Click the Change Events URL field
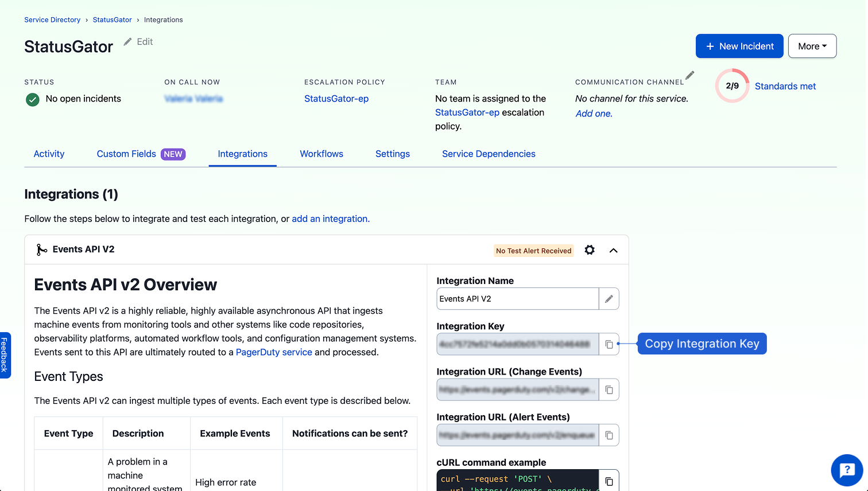 [517, 390]
